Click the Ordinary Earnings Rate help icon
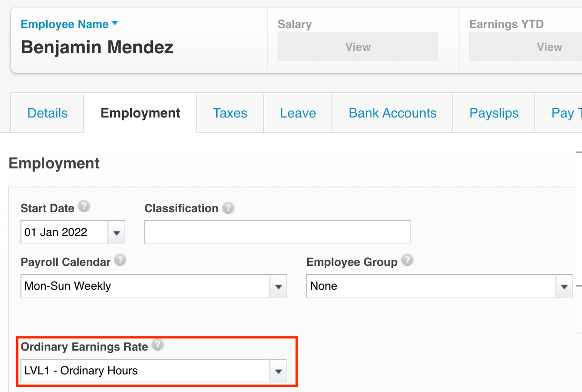This screenshot has height=392, width=582. click(158, 345)
